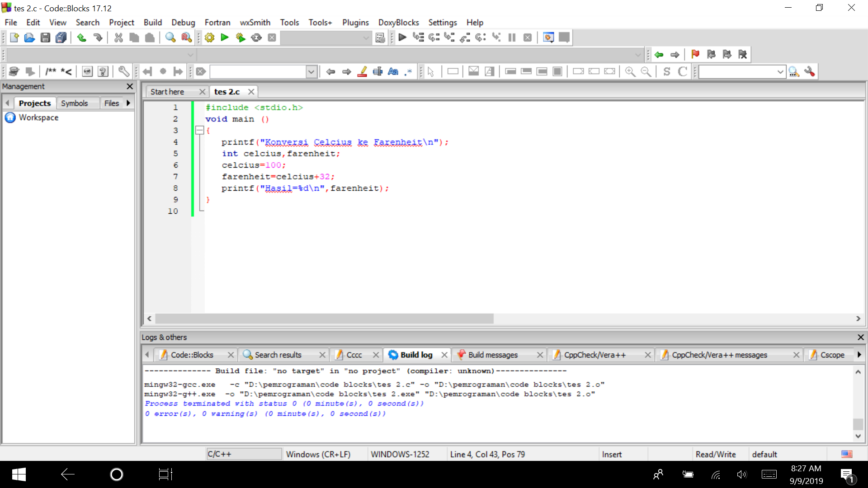
Task: Open Windows Start menu
Action: pos(19,474)
